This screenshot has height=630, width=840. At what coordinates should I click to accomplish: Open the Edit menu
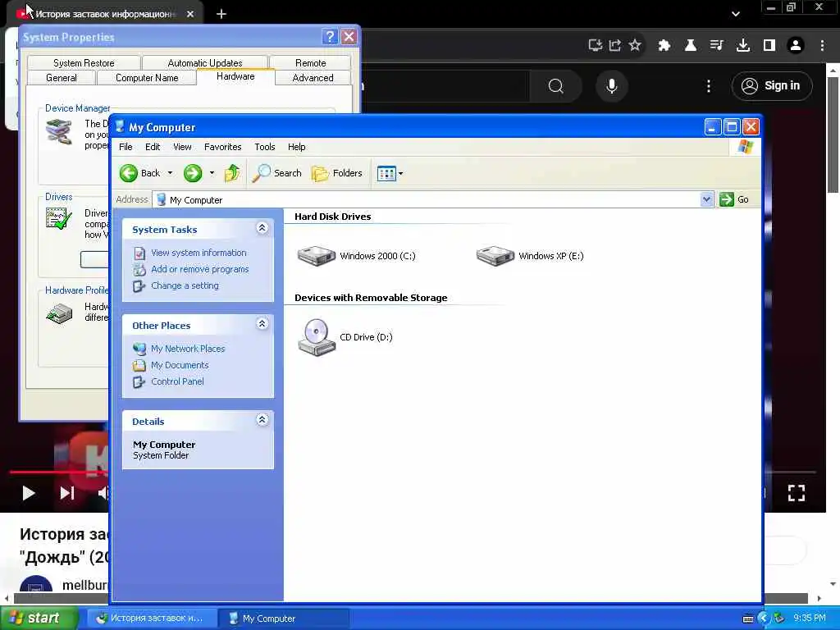(153, 147)
